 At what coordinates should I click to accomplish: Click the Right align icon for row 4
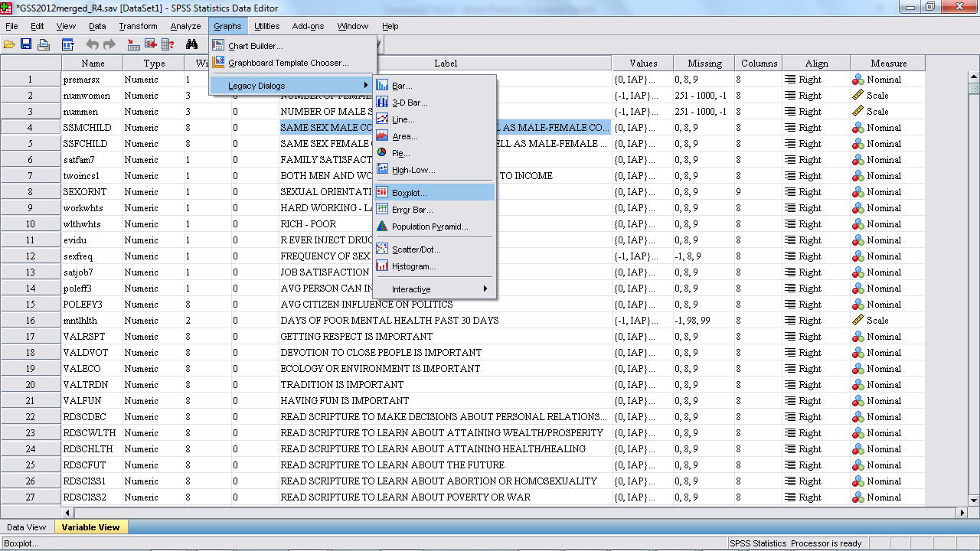point(789,128)
